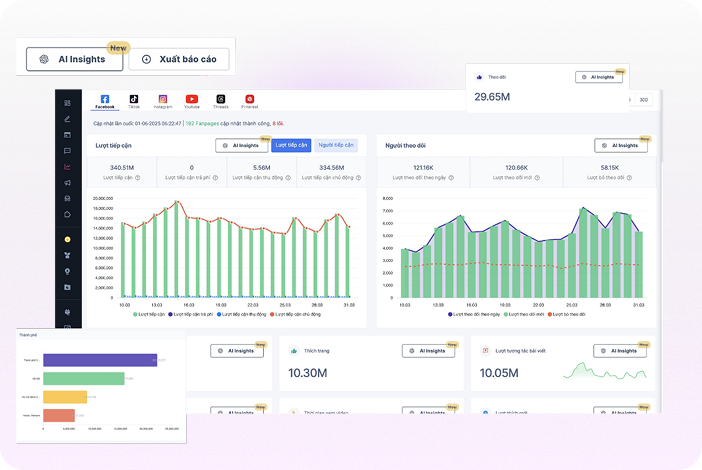Click the 30D date range button
702x470 pixels.
[643, 100]
